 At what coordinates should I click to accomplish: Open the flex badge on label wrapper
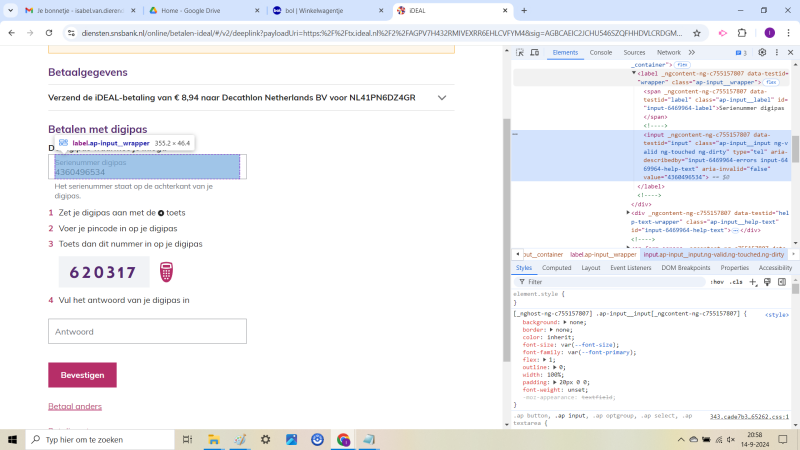click(x=771, y=82)
